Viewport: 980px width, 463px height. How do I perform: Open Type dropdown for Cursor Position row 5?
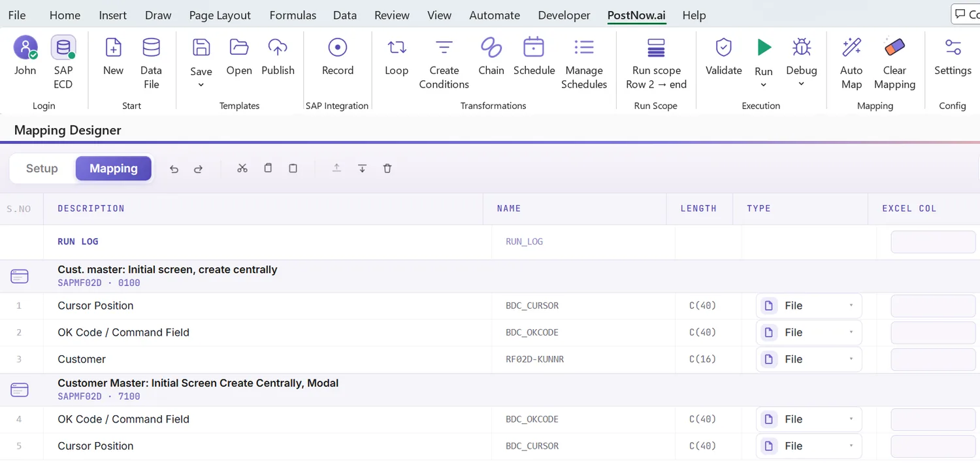(x=809, y=446)
